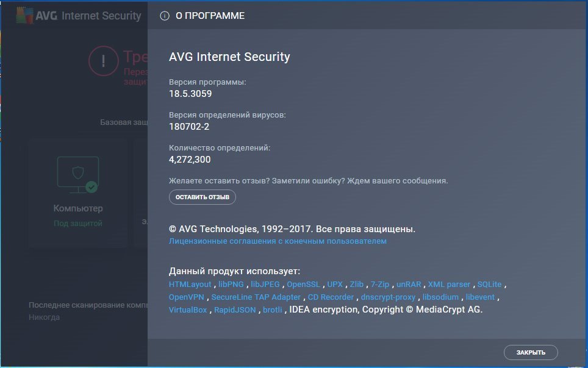This screenshot has height=368, width=588.
Task: Open the RapidJSON link
Action: coord(234,310)
